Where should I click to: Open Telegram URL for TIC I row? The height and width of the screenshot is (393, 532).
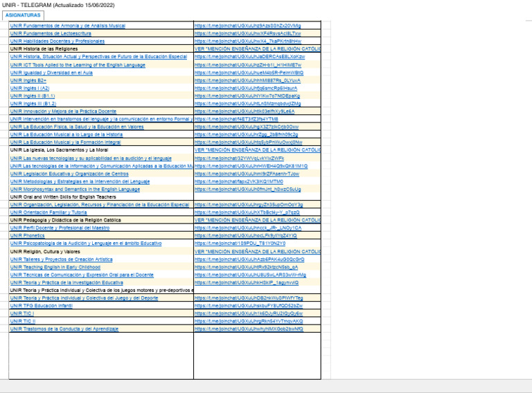(x=249, y=313)
